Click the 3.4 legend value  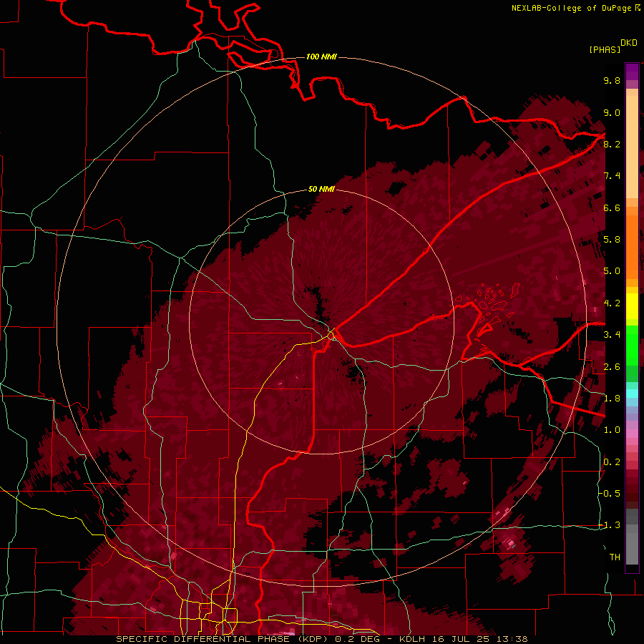coord(612,335)
